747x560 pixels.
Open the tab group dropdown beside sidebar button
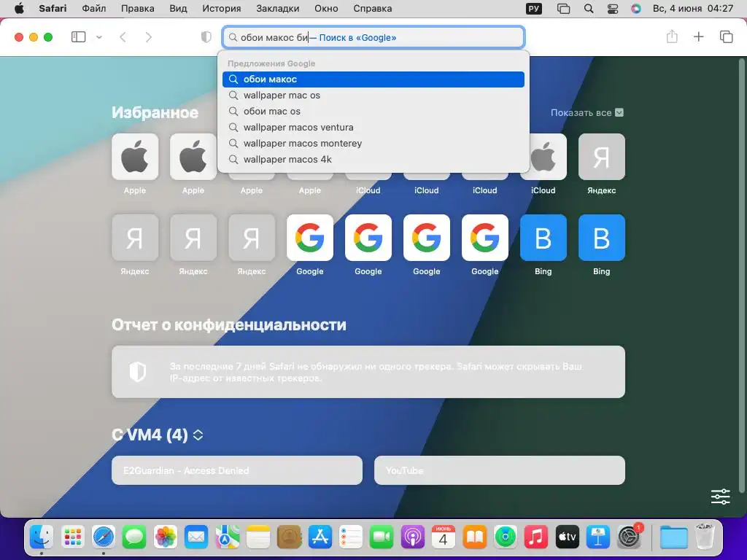[99, 37]
